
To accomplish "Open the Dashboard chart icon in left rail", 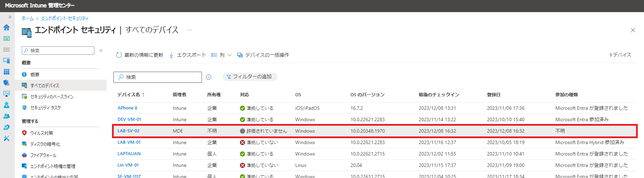I will (7, 38).
